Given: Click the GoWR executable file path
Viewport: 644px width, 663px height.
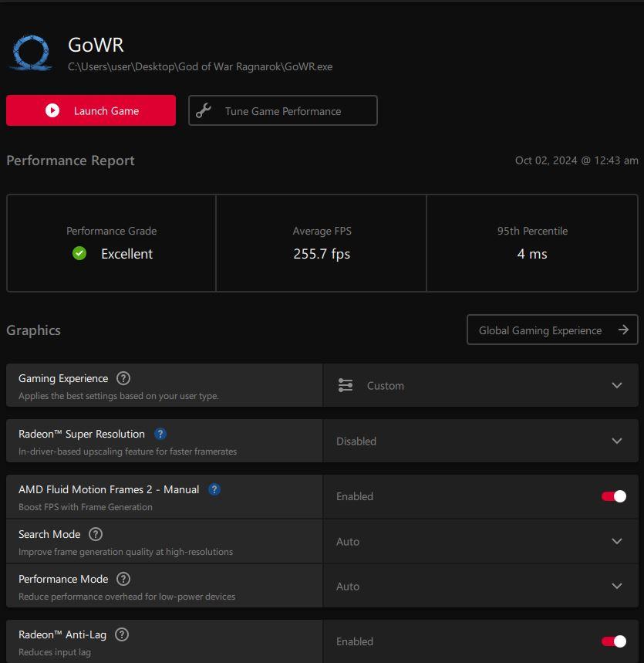Looking at the screenshot, I should point(201,66).
